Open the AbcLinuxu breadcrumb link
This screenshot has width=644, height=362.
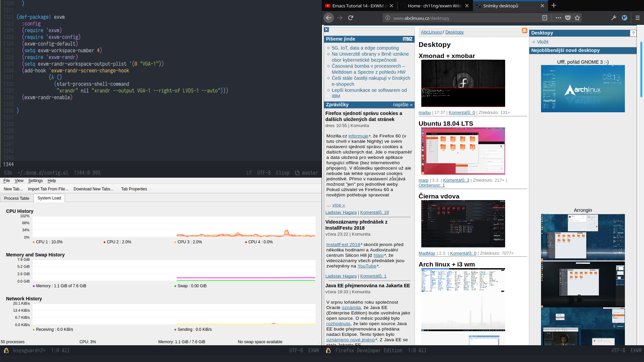(431, 32)
